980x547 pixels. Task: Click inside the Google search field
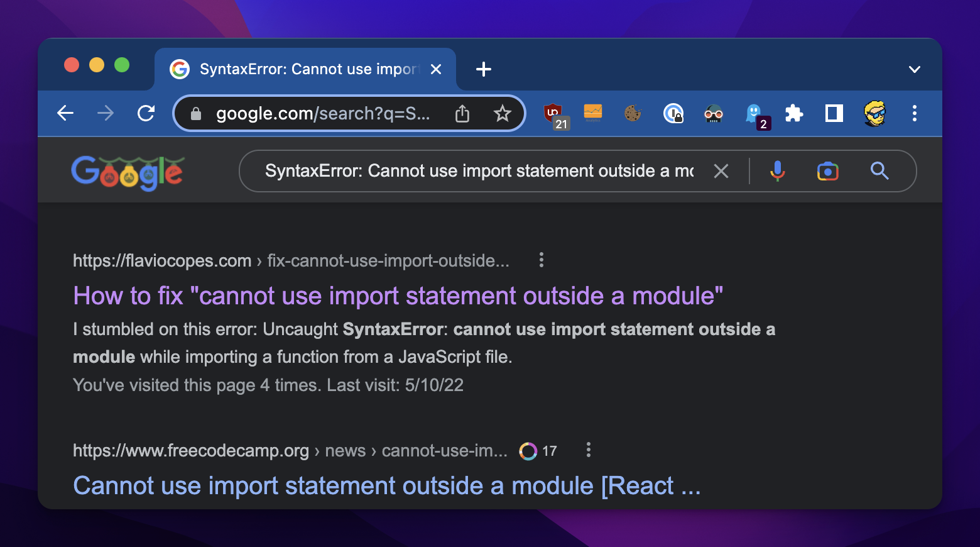coord(477,171)
